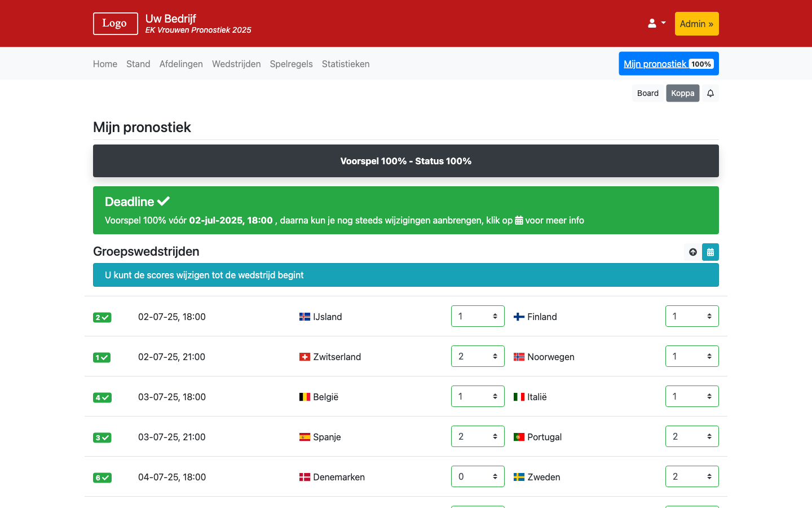Click the Admin button
The image size is (812, 508).
click(x=696, y=24)
